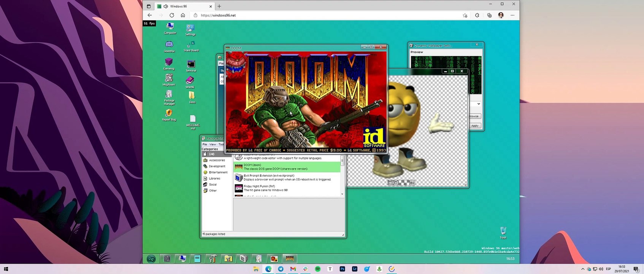Click the Dynamic Wallpaper spiral taskbar item
Screen dimensions: 644x274
tap(243, 259)
